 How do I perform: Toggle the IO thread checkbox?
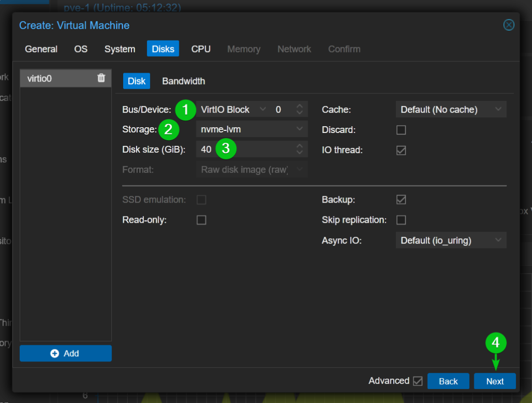401,150
